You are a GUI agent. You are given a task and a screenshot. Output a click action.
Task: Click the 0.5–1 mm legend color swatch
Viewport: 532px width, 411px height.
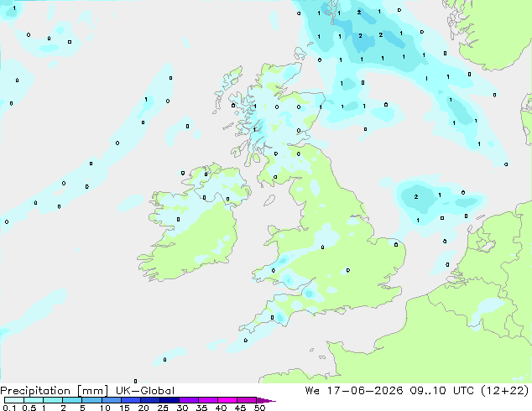pyautogui.click(x=34, y=400)
